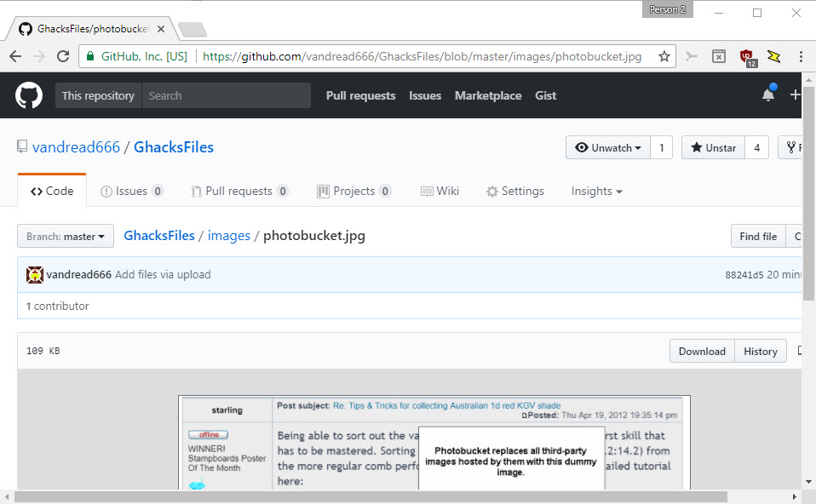Open Chrome three-dot menu
This screenshot has height=504, width=816.
coord(801,56)
